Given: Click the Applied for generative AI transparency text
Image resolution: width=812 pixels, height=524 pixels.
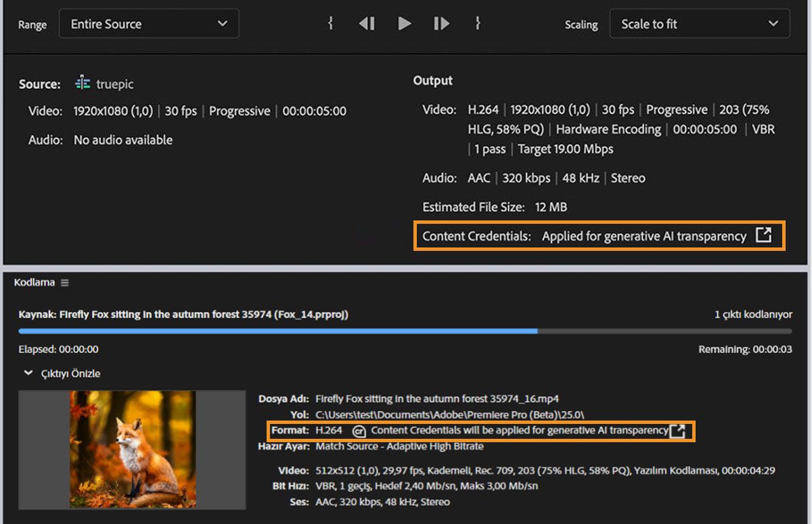Looking at the screenshot, I should 644,236.
